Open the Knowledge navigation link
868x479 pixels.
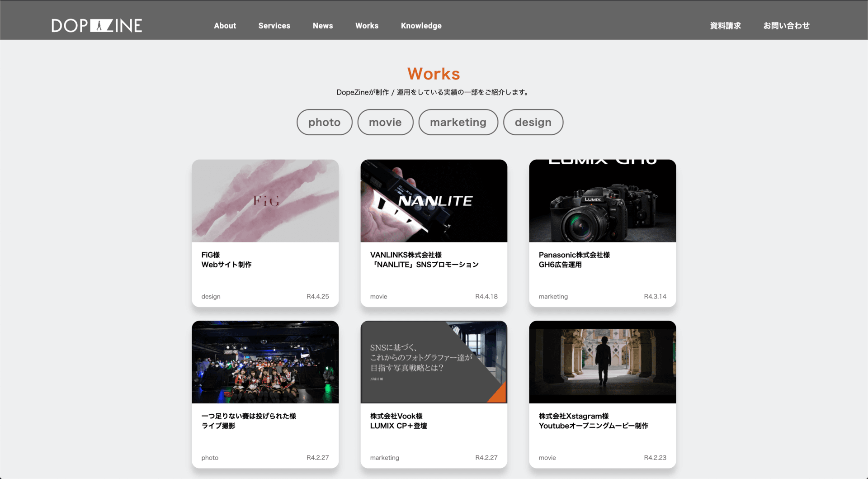click(421, 26)
